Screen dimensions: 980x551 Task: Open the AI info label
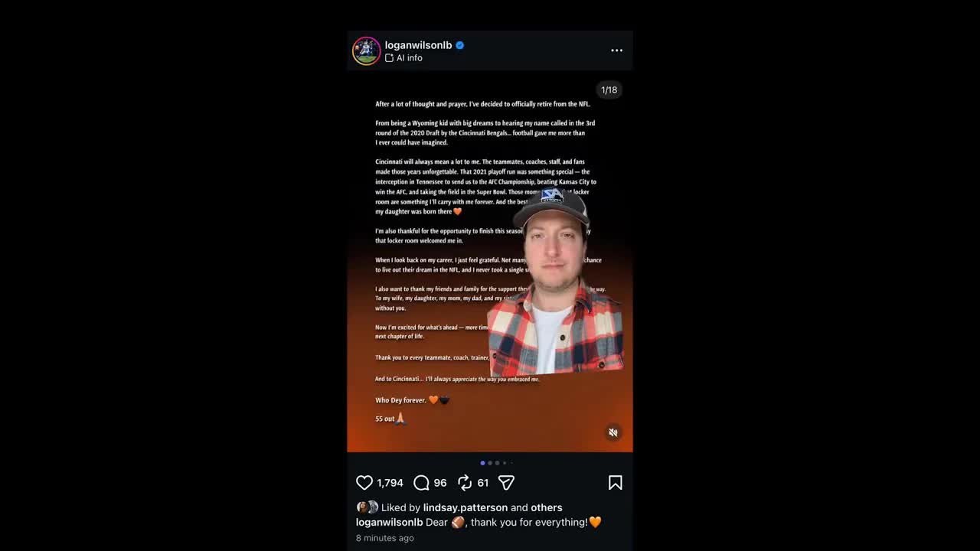click(403, 58)
